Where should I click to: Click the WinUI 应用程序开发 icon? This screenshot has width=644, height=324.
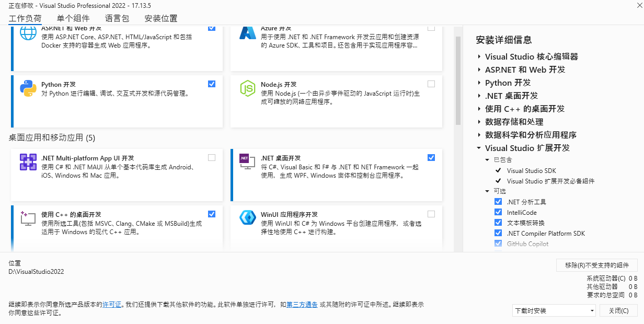[247, 218]
